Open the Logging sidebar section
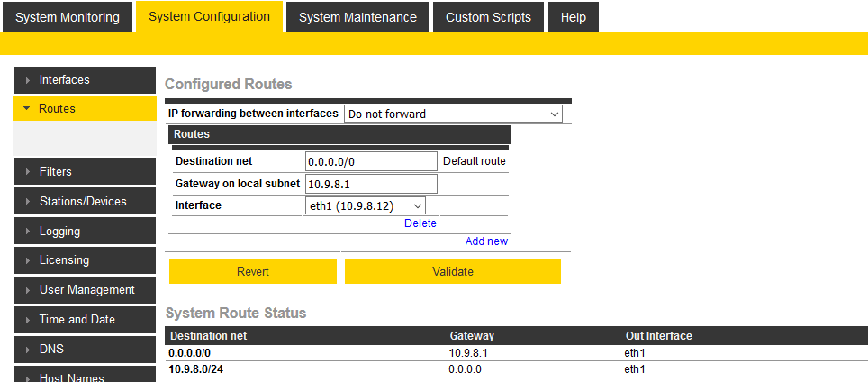The image size is (868, 382). click(84, 231)
